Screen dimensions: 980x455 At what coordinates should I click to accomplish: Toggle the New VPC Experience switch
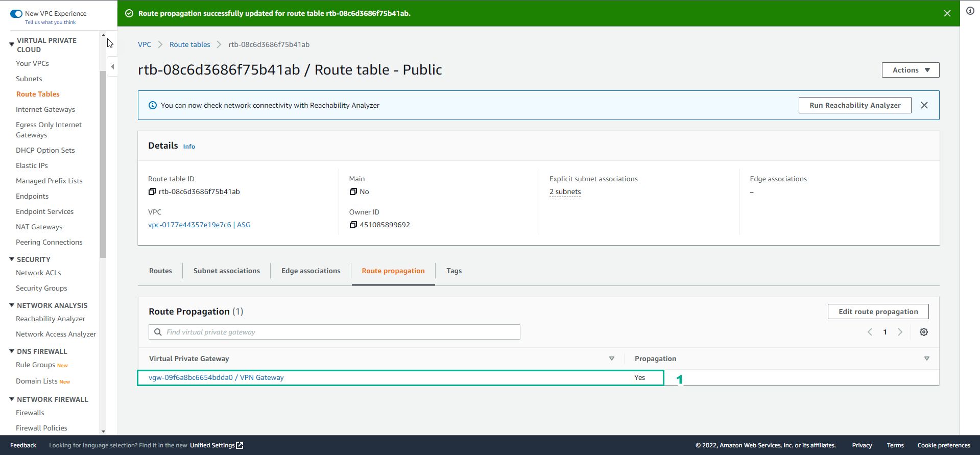16,14
